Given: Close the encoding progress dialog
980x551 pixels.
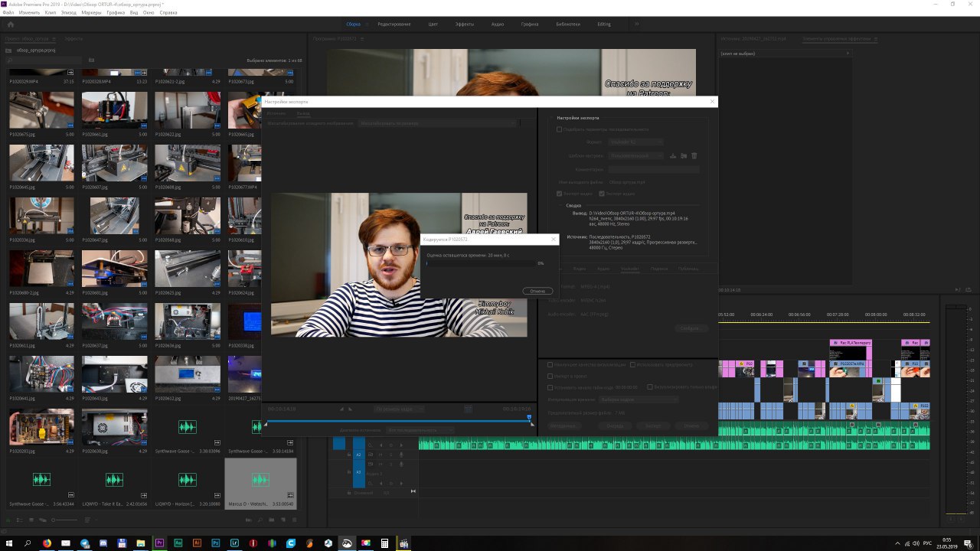Looking at the screenshot, I should coord(554,240).
